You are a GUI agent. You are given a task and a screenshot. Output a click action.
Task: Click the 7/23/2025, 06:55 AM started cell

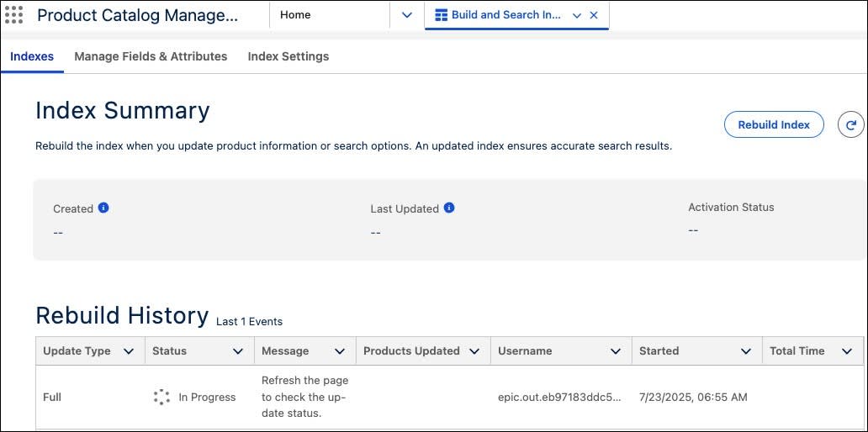[x=693, y=398]
